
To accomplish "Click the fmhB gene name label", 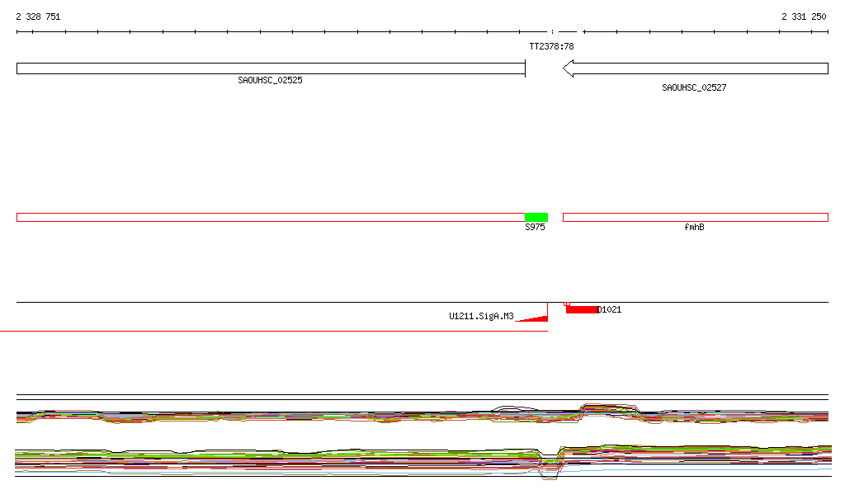I will (x=694, y=227).
